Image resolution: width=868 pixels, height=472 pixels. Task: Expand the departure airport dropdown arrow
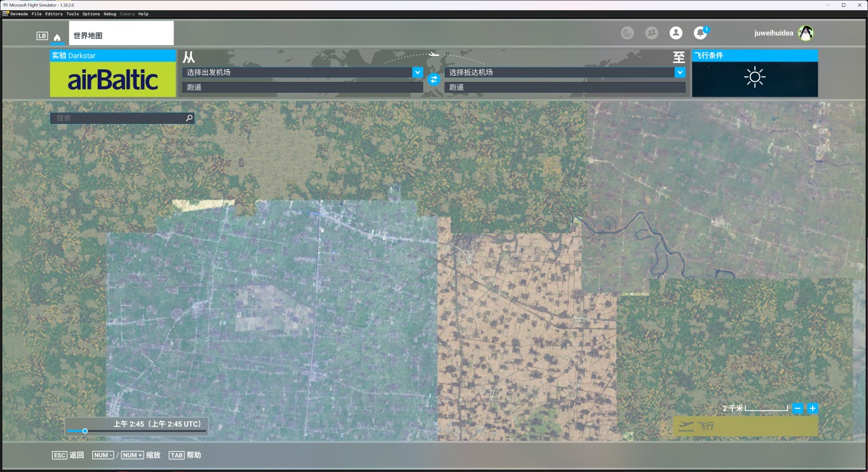(417, 72)
